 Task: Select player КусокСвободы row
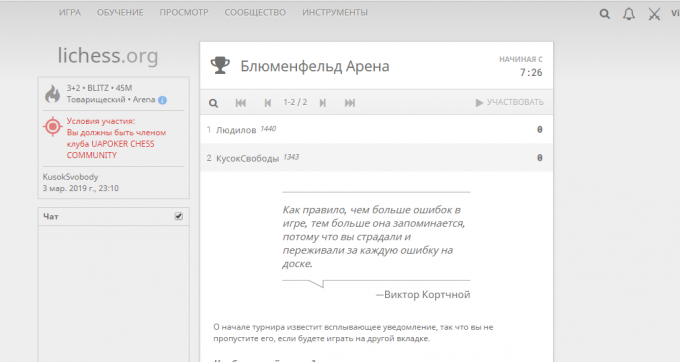coord(376,158)
